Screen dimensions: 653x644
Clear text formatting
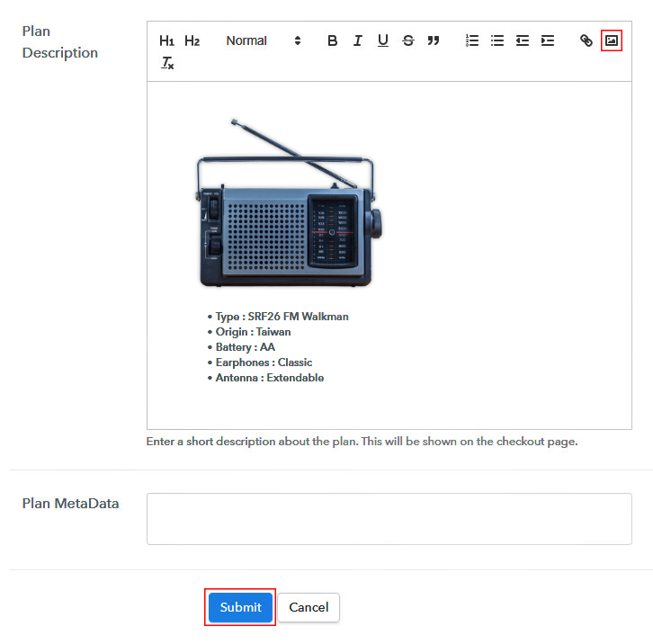(x=167, y=63)
